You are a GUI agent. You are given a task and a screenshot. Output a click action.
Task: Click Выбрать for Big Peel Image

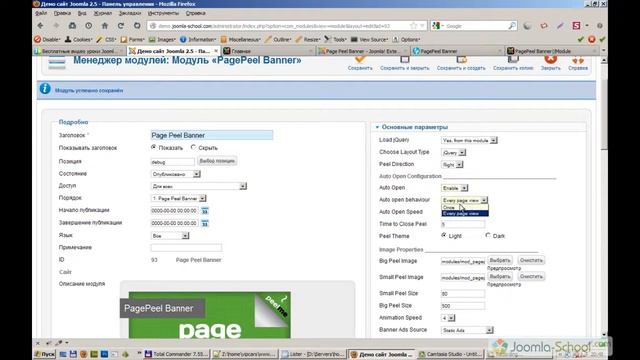(500, 260)
